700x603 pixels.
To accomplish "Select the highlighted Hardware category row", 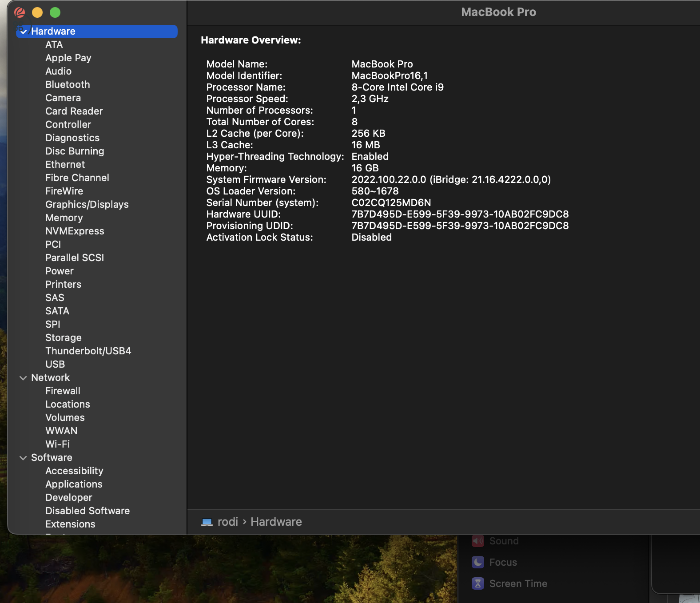I will point(97,31).
